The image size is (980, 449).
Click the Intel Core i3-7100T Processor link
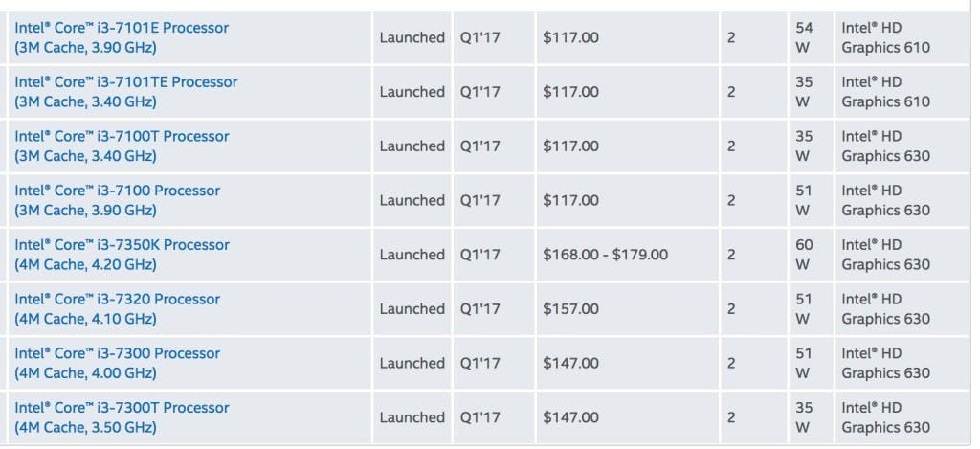122,137
